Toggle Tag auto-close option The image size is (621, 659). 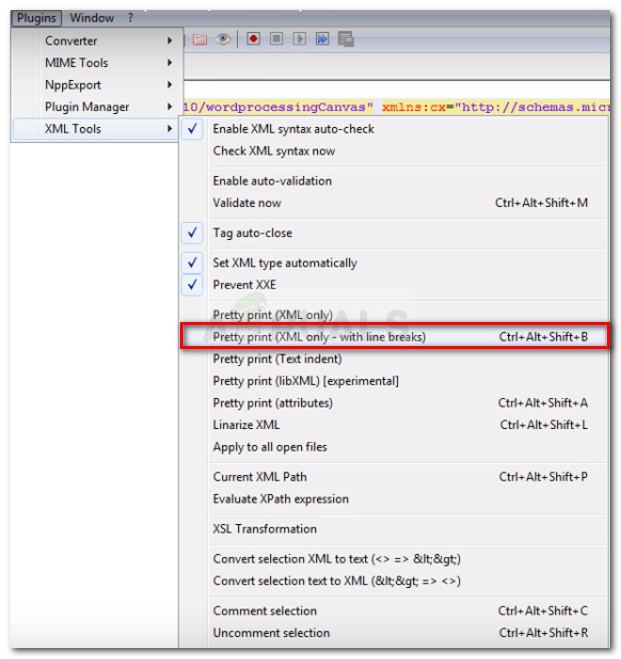point(394,233)
